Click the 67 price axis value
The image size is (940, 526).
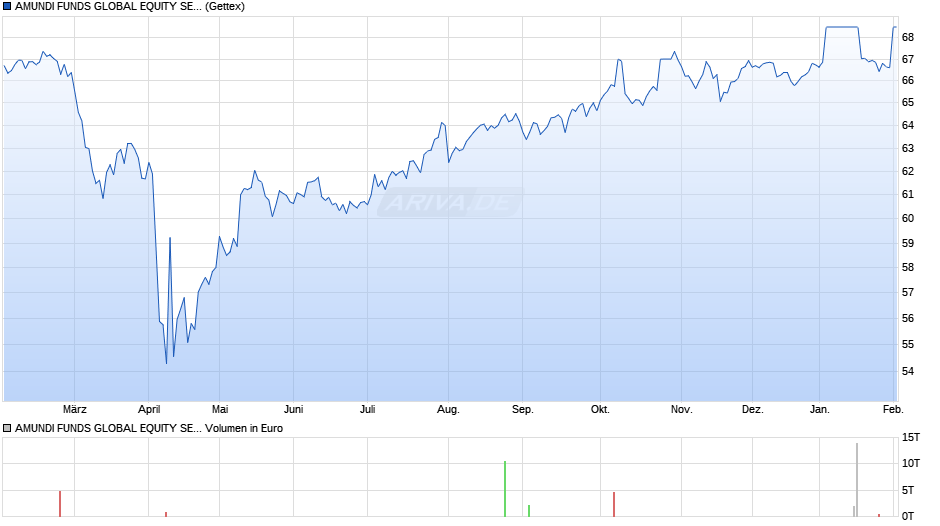coord(908,59)
